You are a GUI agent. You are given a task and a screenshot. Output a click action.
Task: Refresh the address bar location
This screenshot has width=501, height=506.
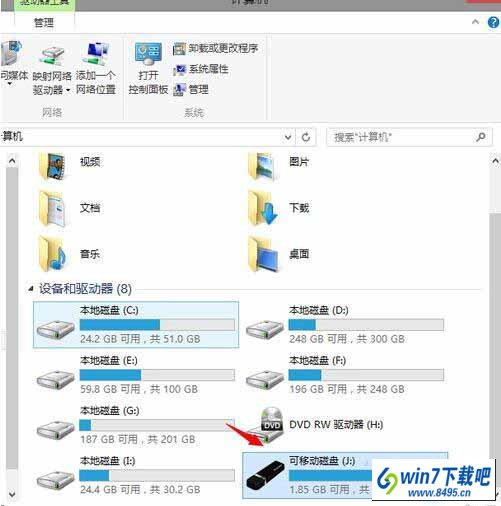[306, 137]
